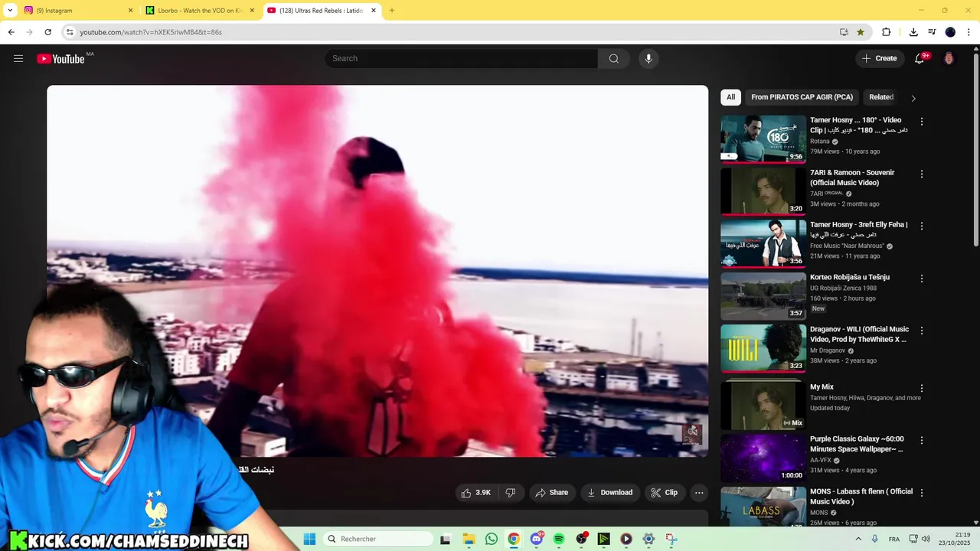Open options menu for Purple Classic Galaxy
980x551 pixels.
[x=922, y=440]
